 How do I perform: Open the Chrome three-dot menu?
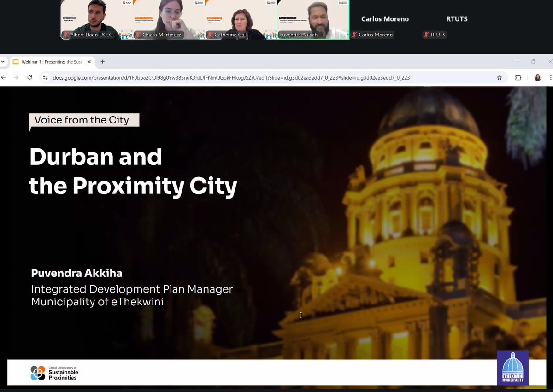pyautogui.click(x=550, y=77)
